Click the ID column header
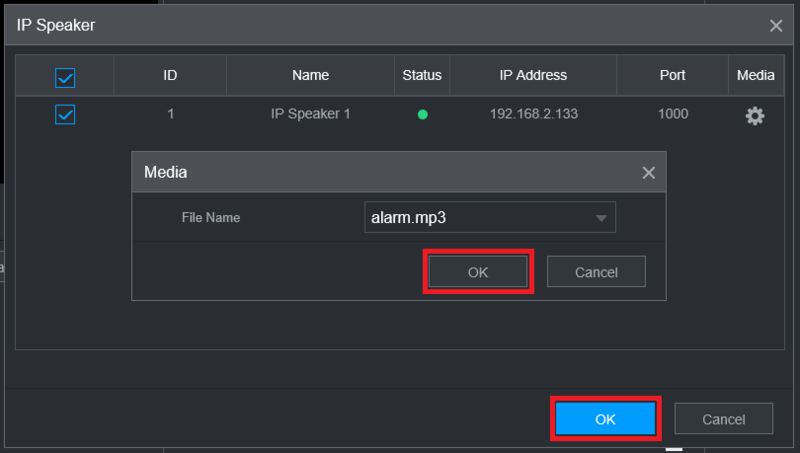The image size is (800, 453). point(170,75)
